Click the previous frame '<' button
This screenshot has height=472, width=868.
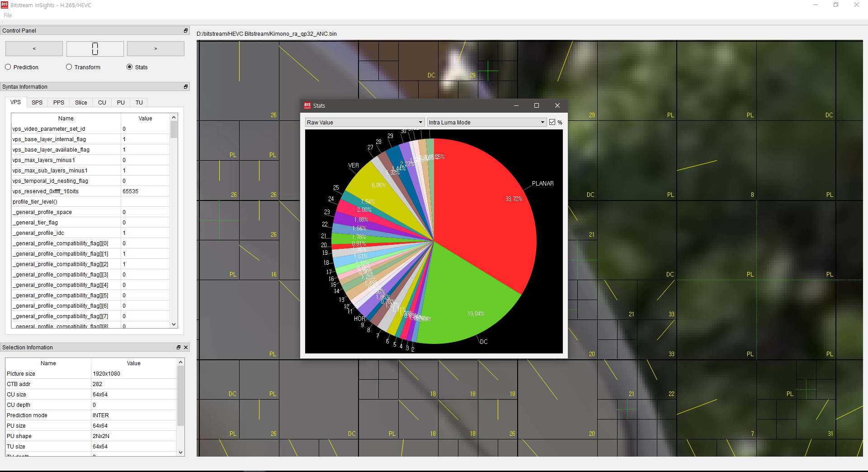click(34, 48)
